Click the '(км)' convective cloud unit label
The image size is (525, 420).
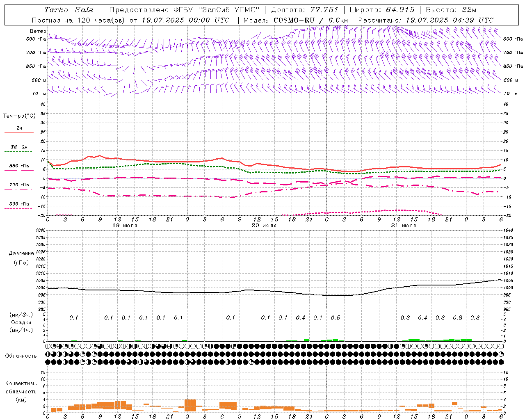21,399
